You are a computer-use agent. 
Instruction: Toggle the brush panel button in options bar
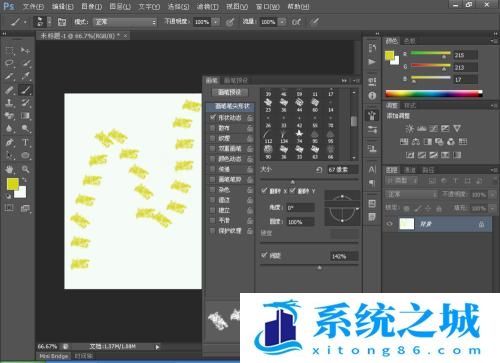tap(61, 22)
